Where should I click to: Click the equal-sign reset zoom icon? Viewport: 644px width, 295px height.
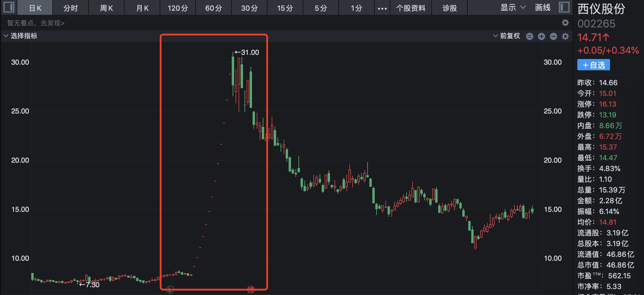tap(530, 36)
